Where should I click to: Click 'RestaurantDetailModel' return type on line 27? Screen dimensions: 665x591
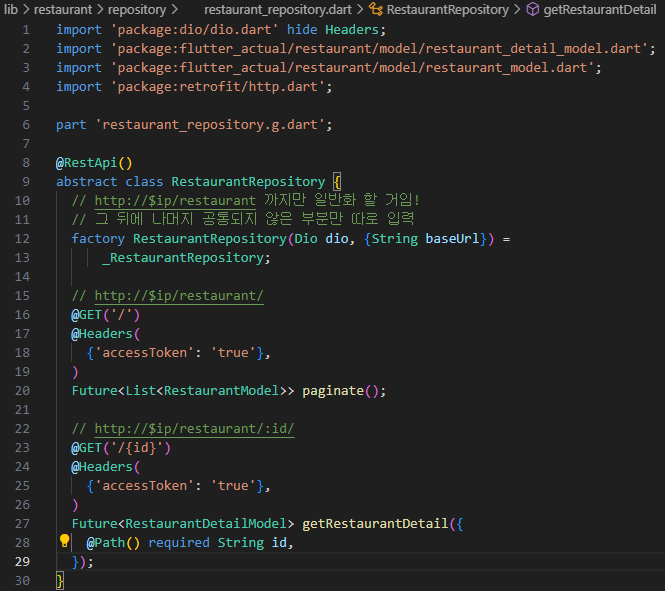[206, 524]
